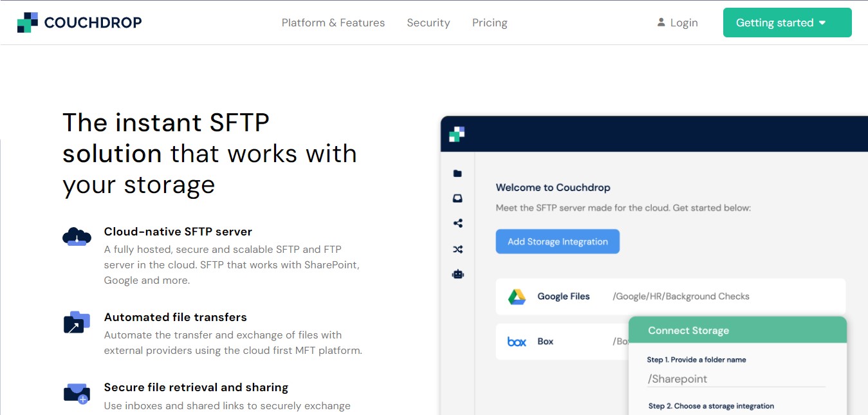The height and width of the screenshot is (415, 868).
Task: Select the Secure file retrieval and sharing heading
Action: (196, 387)
